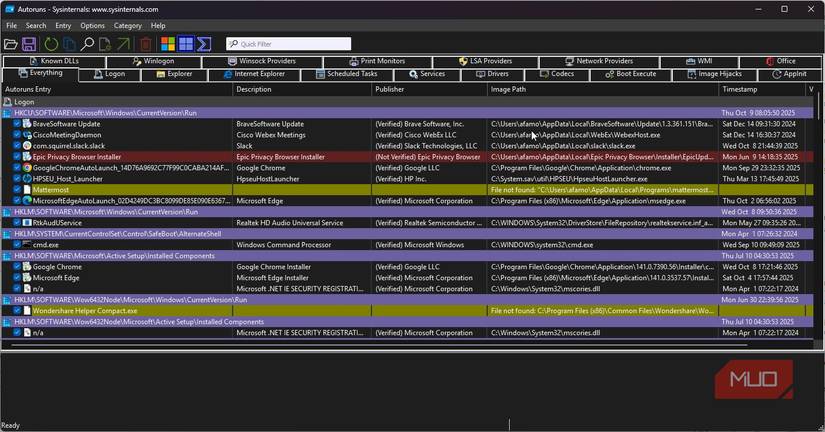
Task: Click the Microsoft Edge Installed Components icon
Action: 27,278
